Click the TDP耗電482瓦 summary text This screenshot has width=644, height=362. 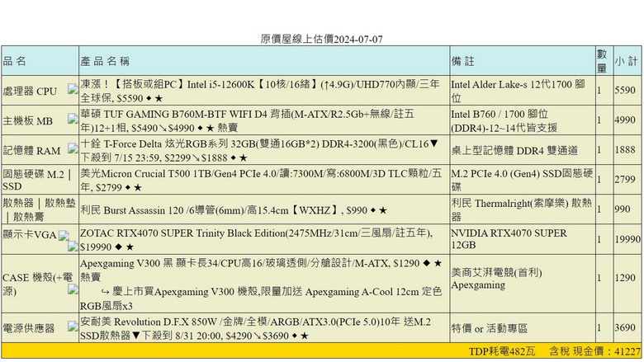pos(502,351)
